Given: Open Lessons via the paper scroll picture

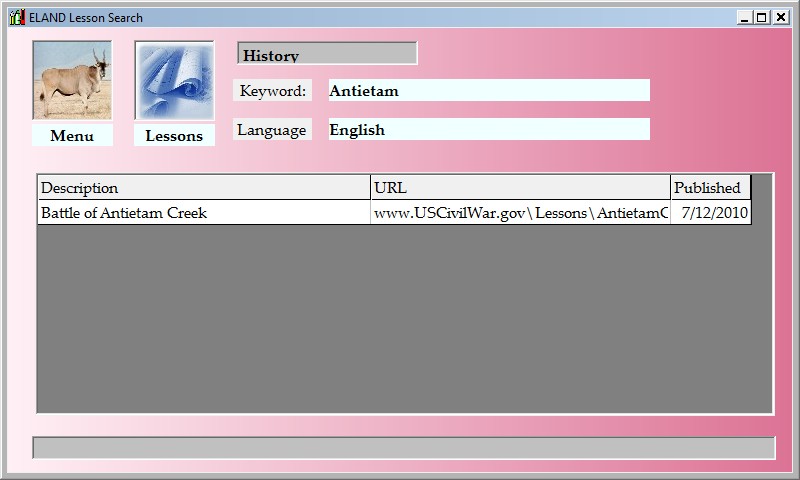Looking at the screenshot, I should tap(174, 80).
